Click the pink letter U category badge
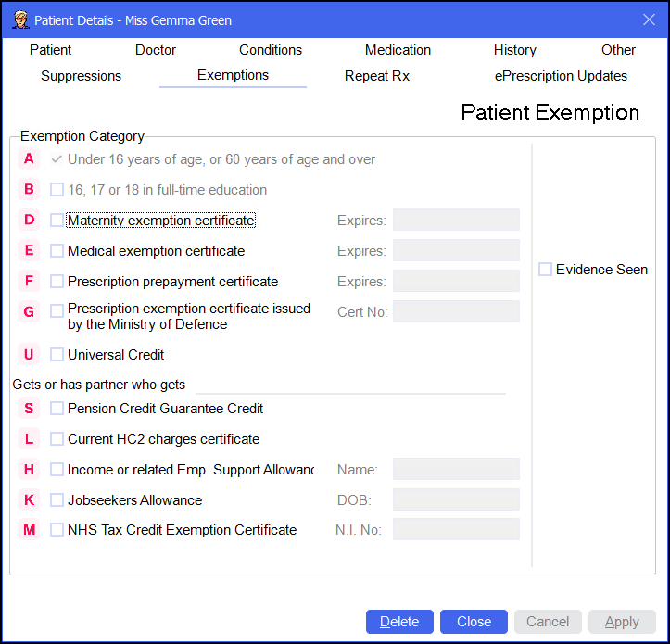This screenshot has height=644, width=670. pos(30,355)
